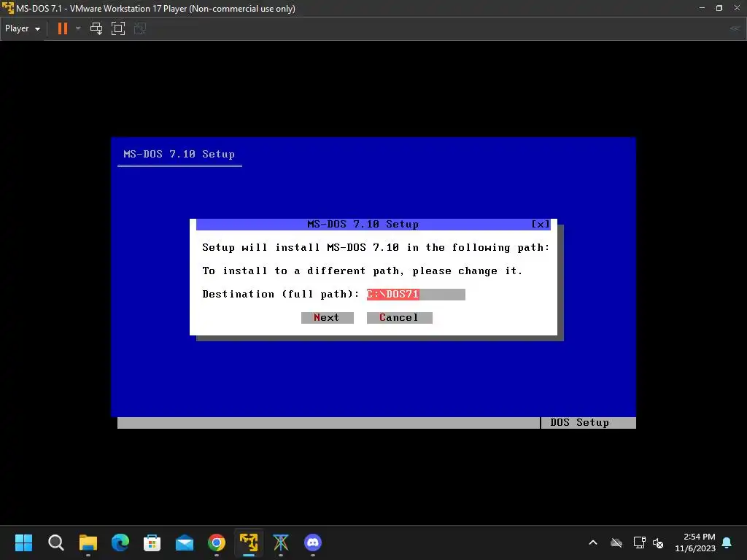This screenshot has width=747, height=560.
Task: Collapse the VMware toolbar using the chevron
Action: (x=735, y=28)
